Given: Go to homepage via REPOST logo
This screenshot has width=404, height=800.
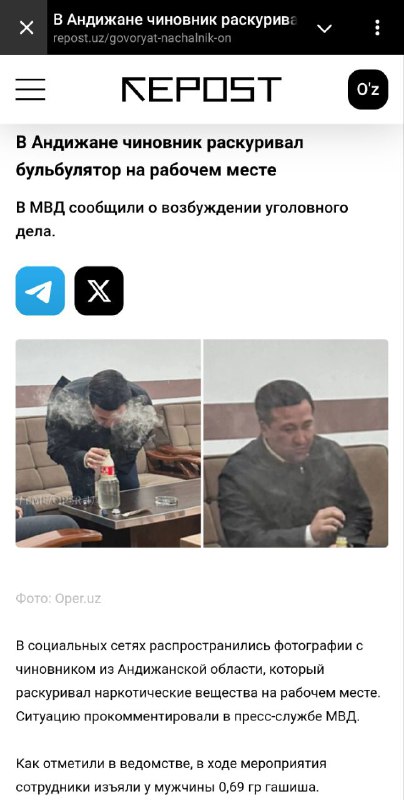Looking at the screenshot, I should click(201, 89).
